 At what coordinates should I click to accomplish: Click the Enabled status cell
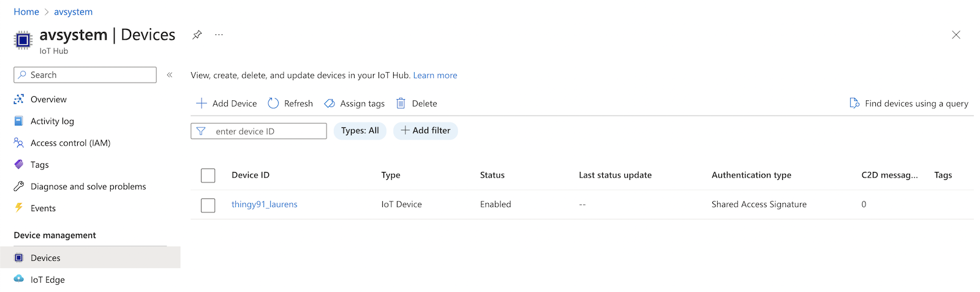(x=496, y=204)
